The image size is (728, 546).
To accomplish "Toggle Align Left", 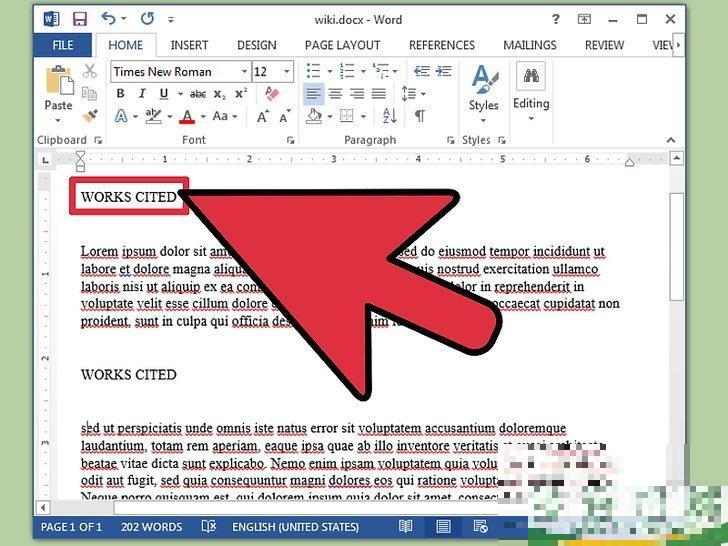I will (x=313, y=93).
